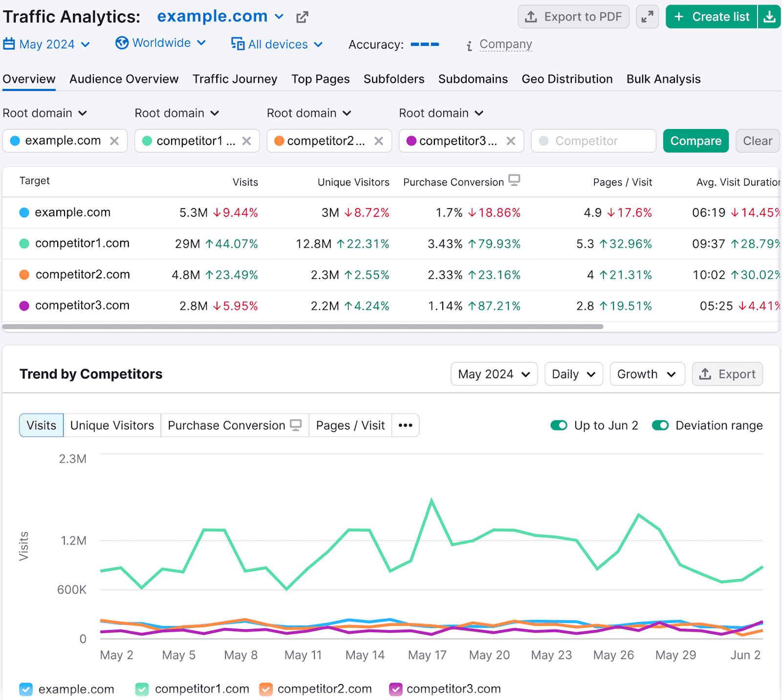
Task: Disable the Up to Jun 2 toggle
Action: pyautogui.click(x=559, y=425)
